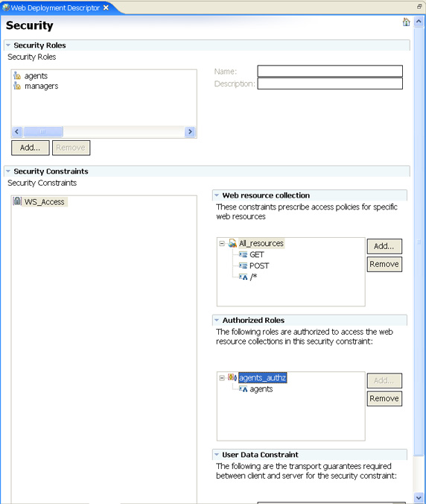Click the security role Name field
This screenshot has width=426, height=504.
coord(330,71)
